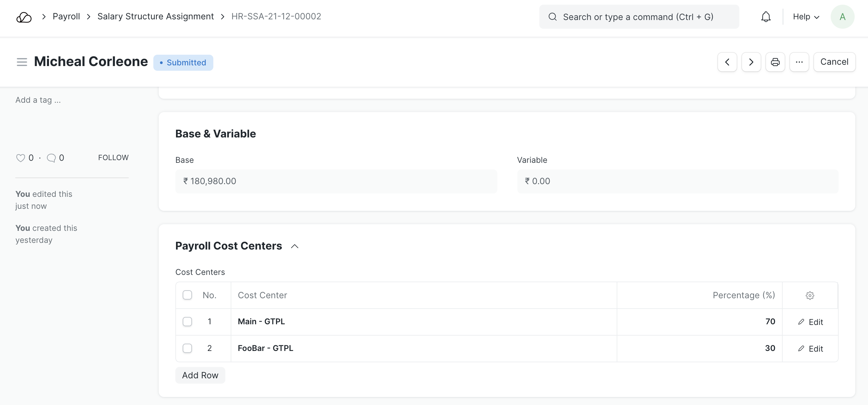Click the print icon button
Screen dimensions: 868x405
[775, 62]
